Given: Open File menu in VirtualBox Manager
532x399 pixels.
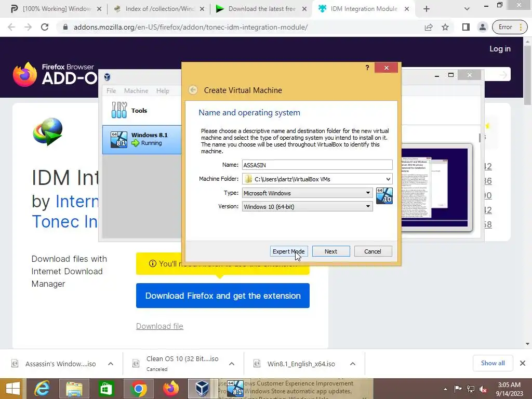Looking at the screenshot, I should [111, 91].
